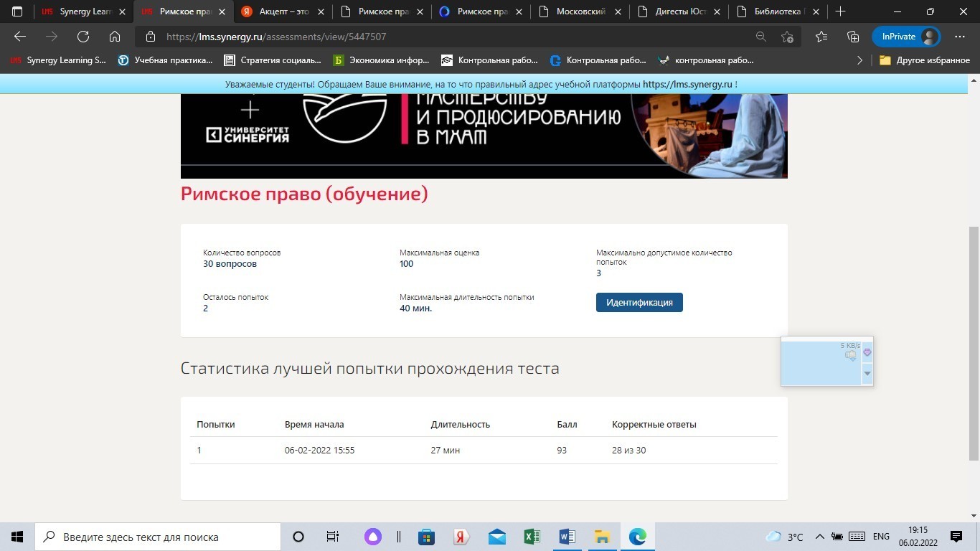Open the InPrivate profile badge

point(906,37)
